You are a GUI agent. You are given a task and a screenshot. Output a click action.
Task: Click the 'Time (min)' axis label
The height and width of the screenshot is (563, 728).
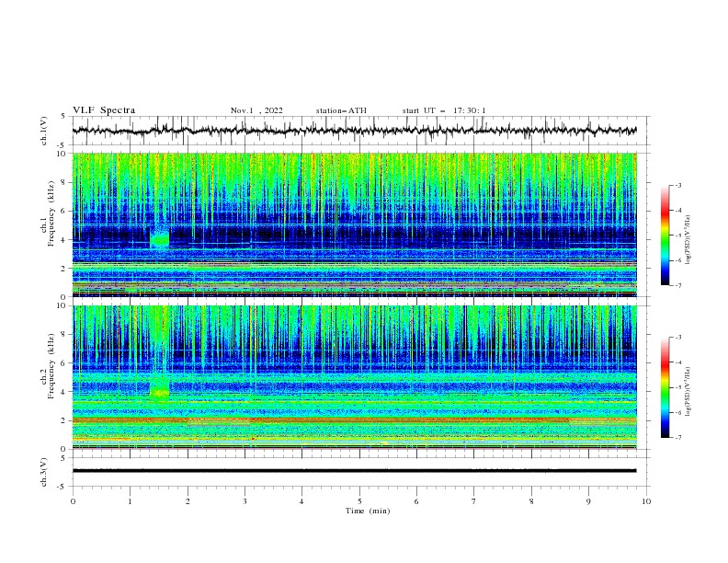368,511
